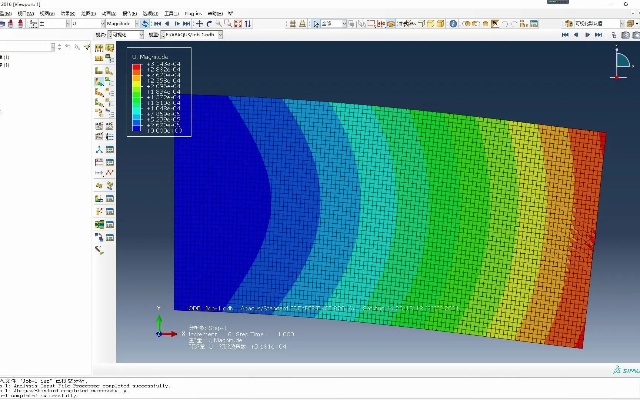Image resolution: width=640 pixels, height=400 pixels.
Task: Step to previous frame in the toolbar
Action: coord(167,24)
